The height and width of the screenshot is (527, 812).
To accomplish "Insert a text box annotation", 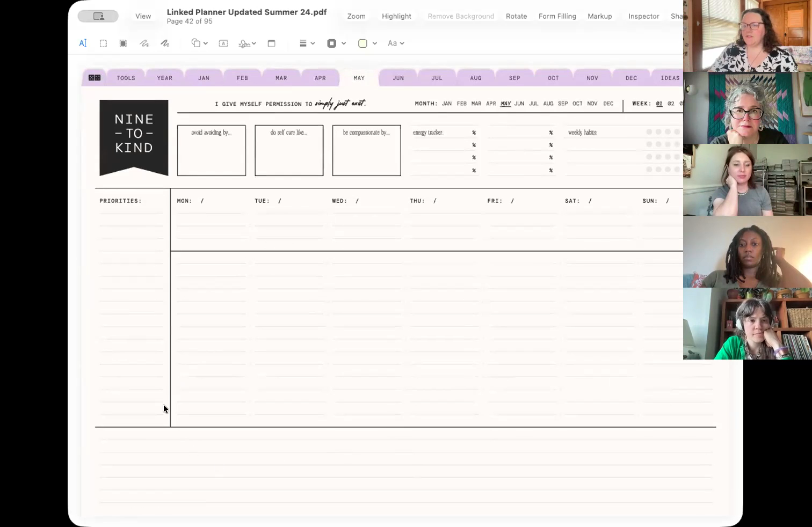I will point(223,43).
